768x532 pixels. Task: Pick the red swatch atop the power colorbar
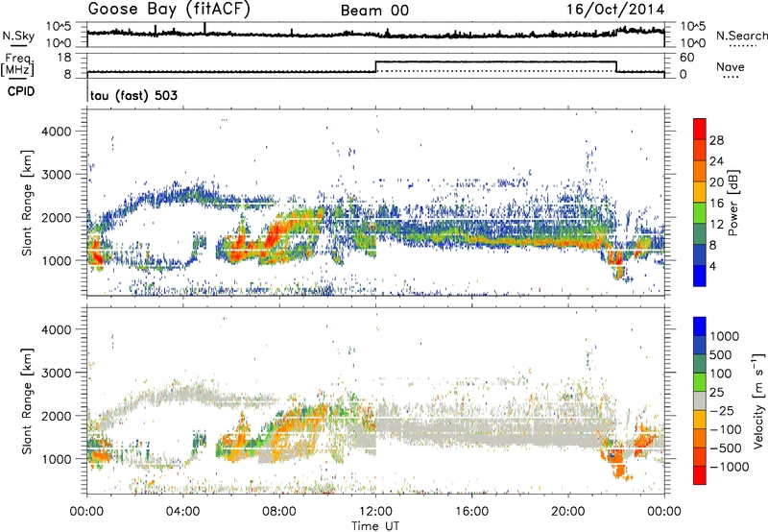point(700,130)
